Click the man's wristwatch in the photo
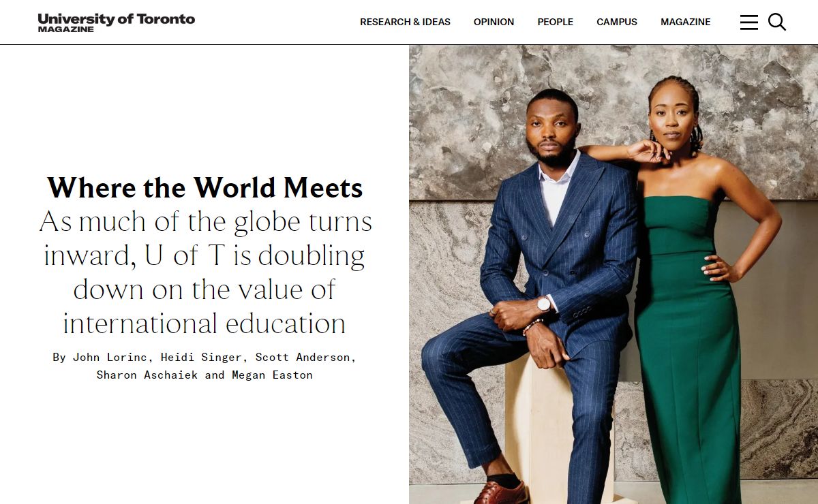 tap(543, 304)
